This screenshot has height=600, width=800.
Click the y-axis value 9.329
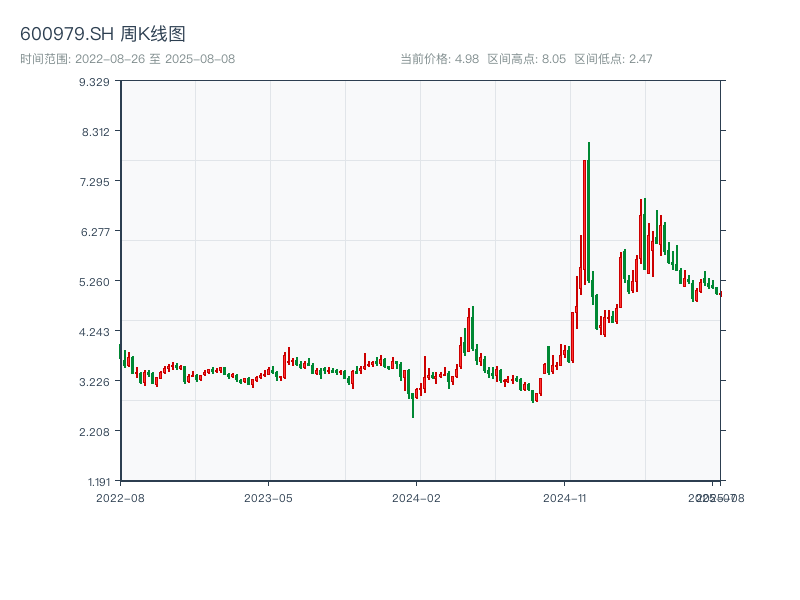(94, 82)
